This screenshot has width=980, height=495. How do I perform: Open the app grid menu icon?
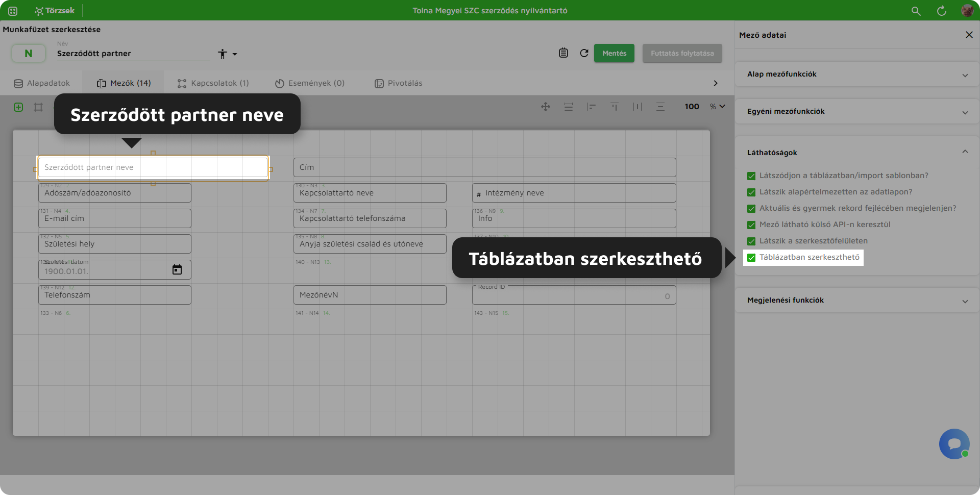pyautogui.click(x=13, y=11)
